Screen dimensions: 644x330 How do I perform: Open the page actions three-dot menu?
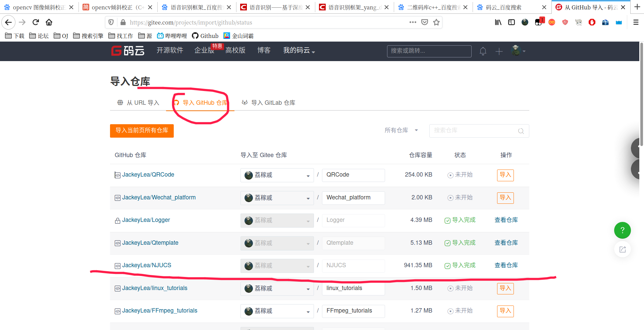(413, 22)
